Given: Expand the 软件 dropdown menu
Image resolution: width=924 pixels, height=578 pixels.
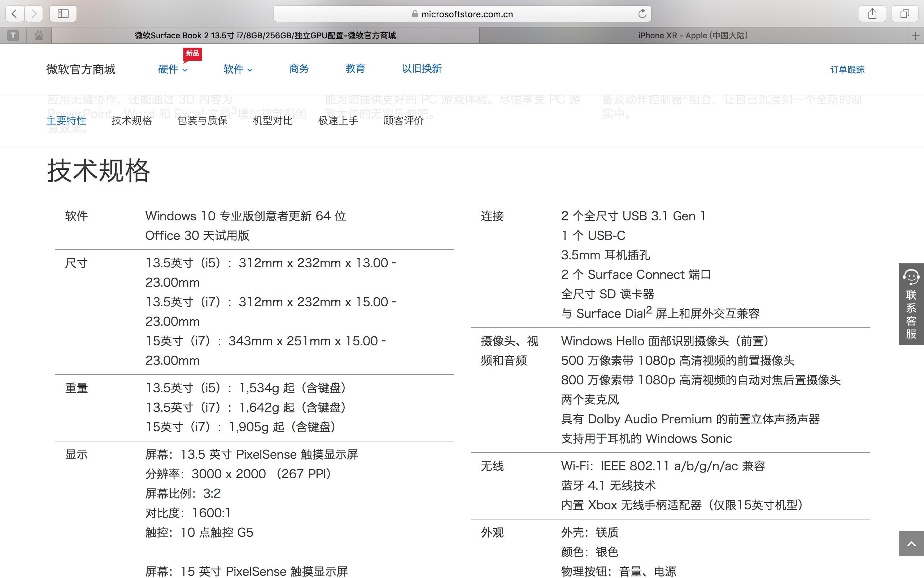Looking at the screenshot, I should pos(238,69).
